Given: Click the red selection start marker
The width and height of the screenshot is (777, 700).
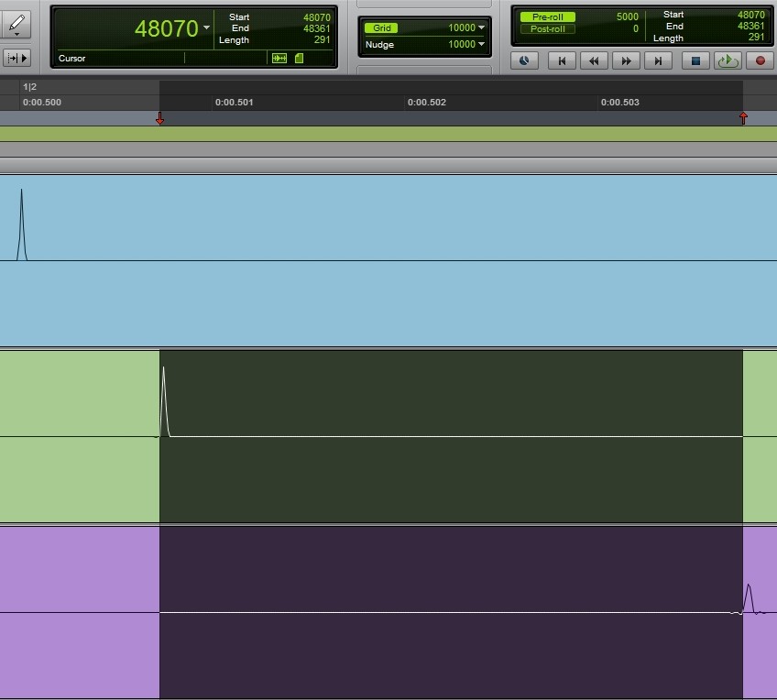Looking at the screenshot, I should (x=160, y=119).
